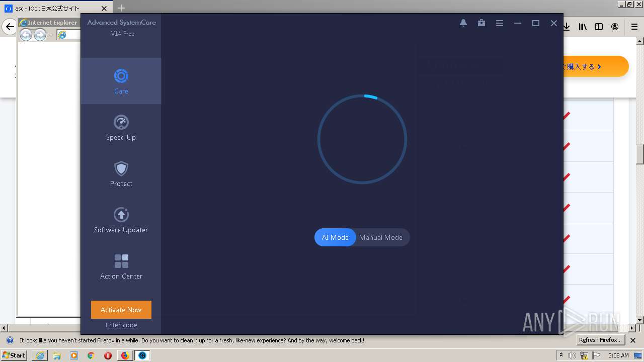Close the Advanced SystemCare window
Image resolution: width=644 pixels, height=362 pixels.
(x=554, y=23)
